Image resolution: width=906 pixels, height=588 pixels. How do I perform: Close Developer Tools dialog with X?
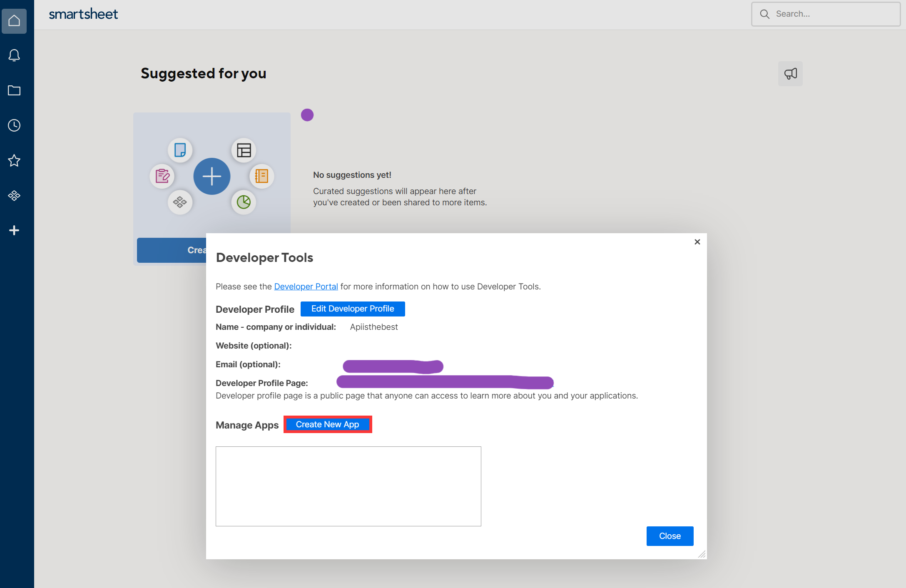point(697,242)
